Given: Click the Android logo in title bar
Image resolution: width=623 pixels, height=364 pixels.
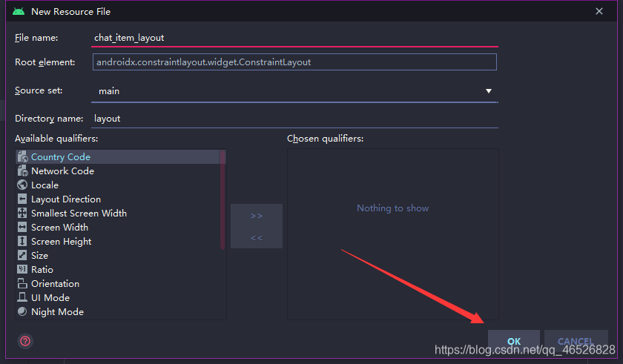Looking at the screenshot, I should tap(19, 12).
